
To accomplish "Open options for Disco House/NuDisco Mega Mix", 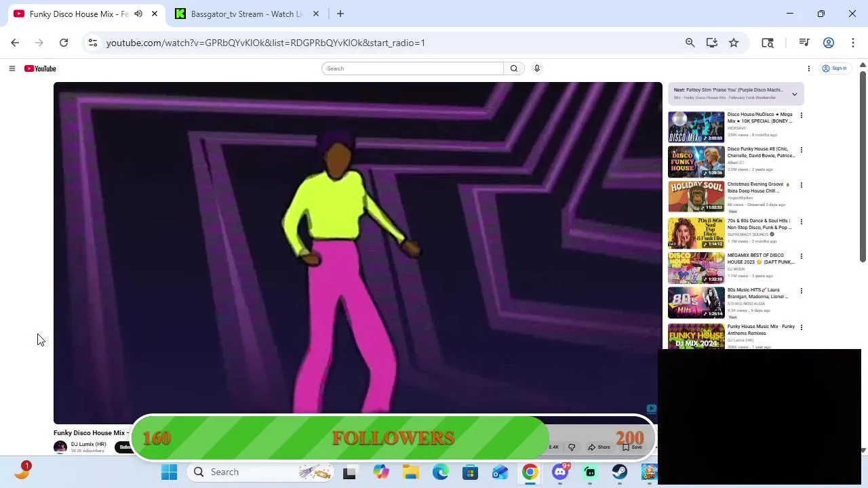I will point(801,115).
